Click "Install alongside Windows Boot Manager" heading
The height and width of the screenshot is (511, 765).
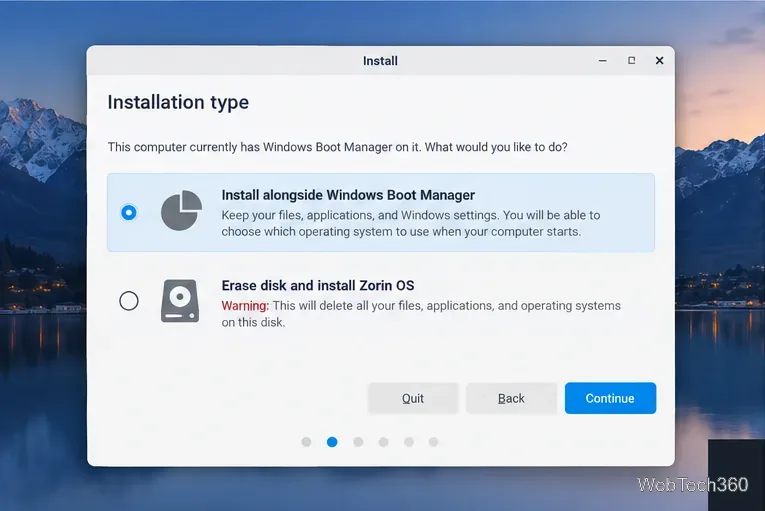click(348, 195)
